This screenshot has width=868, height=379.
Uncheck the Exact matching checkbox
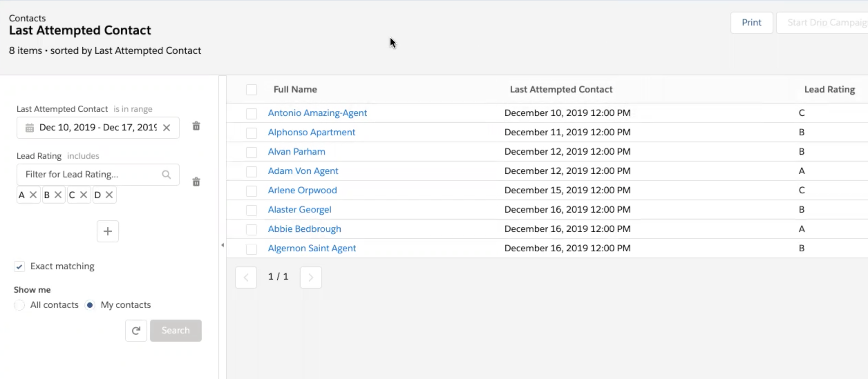[x=19, y=266]
